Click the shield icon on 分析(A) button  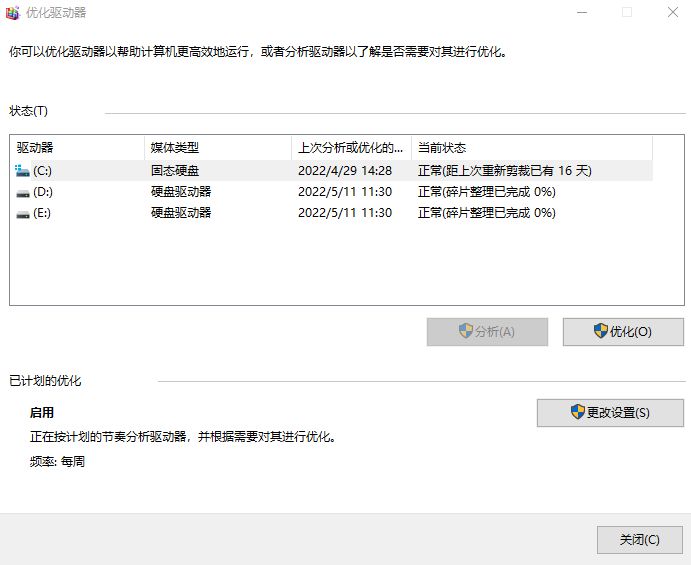click(x=465, y=332)
